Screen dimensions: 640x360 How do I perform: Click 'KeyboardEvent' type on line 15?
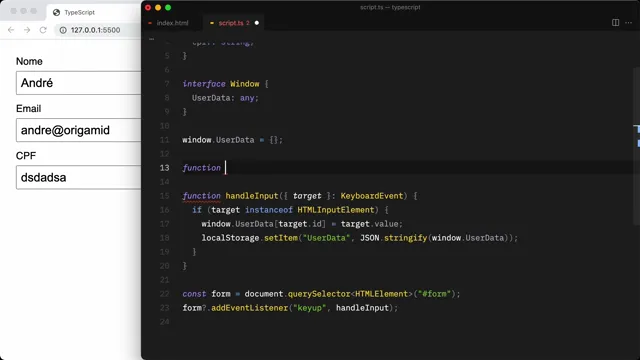372,196
